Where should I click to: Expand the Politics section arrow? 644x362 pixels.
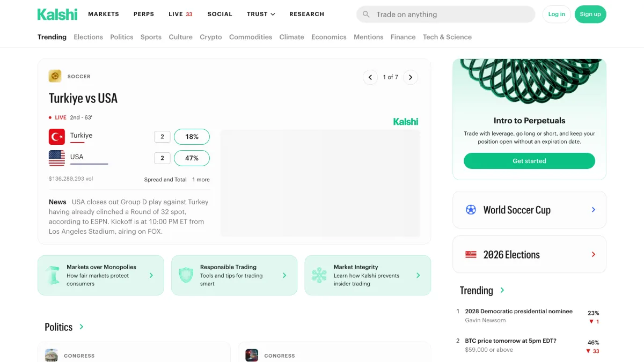coord(82,327)
